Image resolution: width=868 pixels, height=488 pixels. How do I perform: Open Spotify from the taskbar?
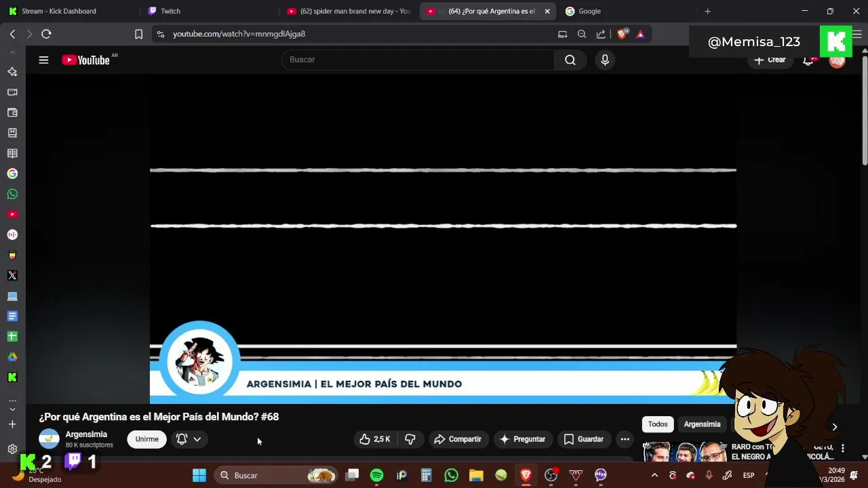click(376, 475)
